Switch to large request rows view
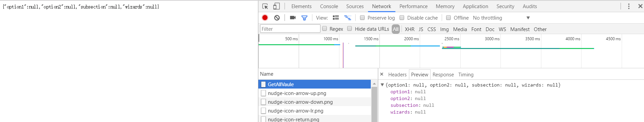Viewport: 644px width, 122px height. pos(336,18)
